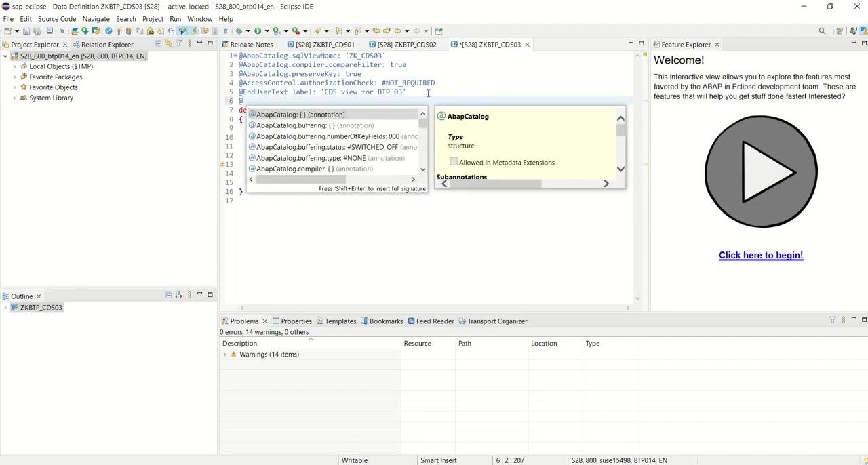Click the Back navigation arrow in the toolbar
Screen dimensions: 868x465
tap(397, 31)
